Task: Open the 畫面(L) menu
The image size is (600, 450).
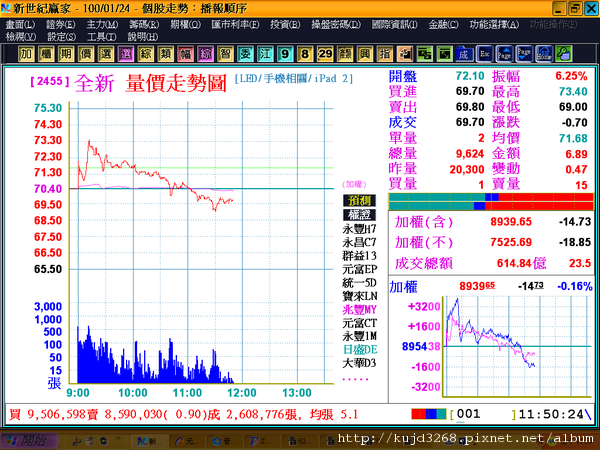Action: [20, 25]
